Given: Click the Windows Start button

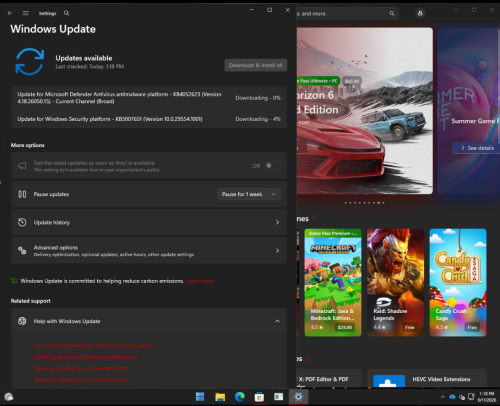Looking at the screenshot, I should (200, 397).
